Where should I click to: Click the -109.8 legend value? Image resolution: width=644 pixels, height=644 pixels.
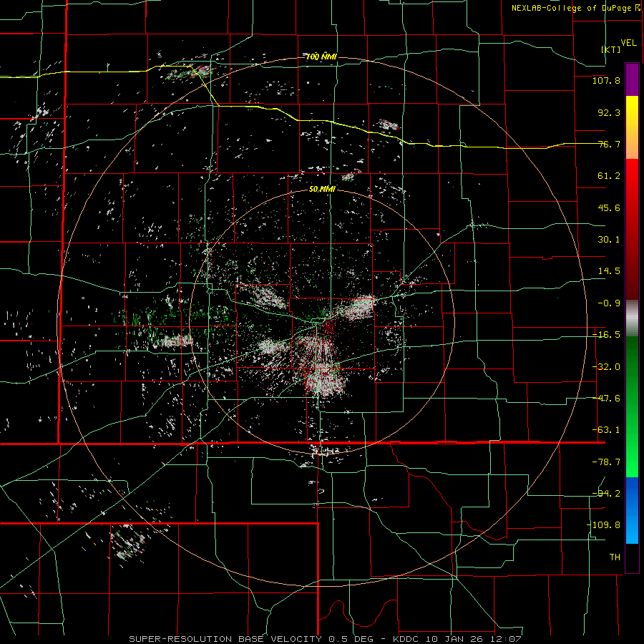pyautogui.click(x=603, y=525)
